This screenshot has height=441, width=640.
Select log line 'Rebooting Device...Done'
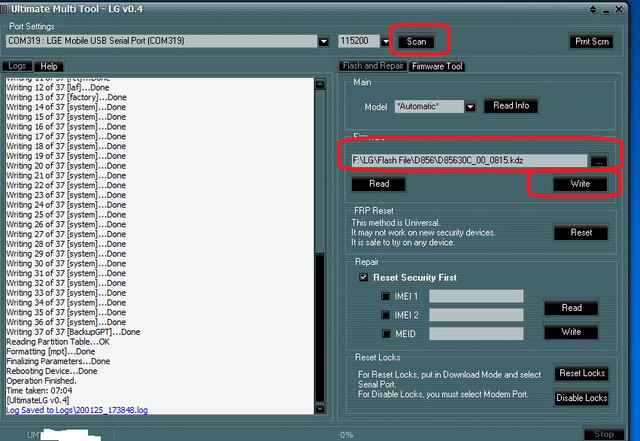tap(52, 371)
